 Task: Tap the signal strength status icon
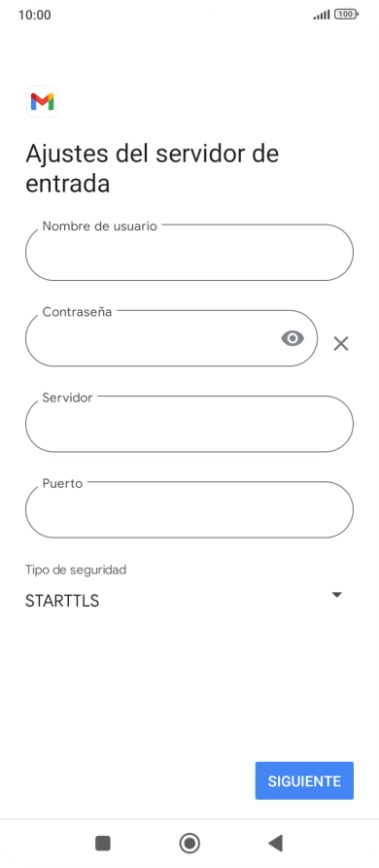click(x=322, y=15)
